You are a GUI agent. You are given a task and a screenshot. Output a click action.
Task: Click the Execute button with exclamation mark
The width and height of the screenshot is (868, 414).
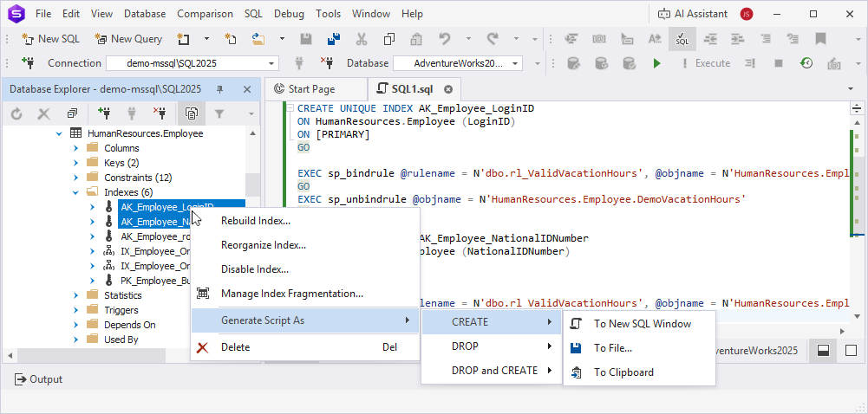pos(706,63)
